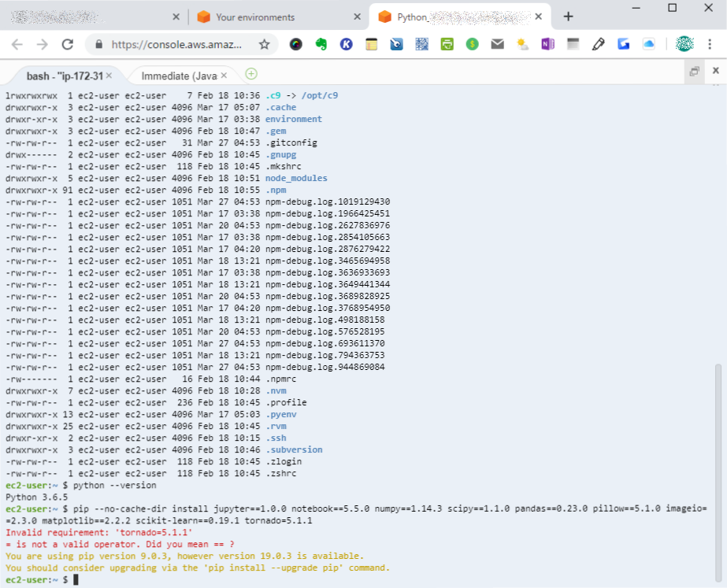The height and width of the screenshot is (588, 727).
Task: Add a new terminal tab with plus
Action: [x=251, y=74]
